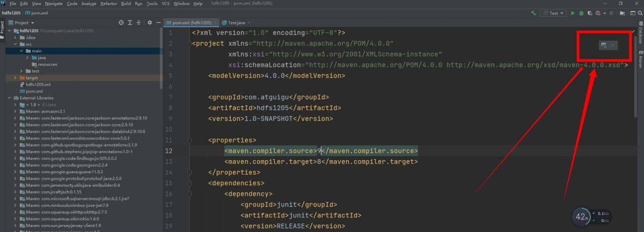
Task: Expand the target folder arrow
Action: (16, 78)
